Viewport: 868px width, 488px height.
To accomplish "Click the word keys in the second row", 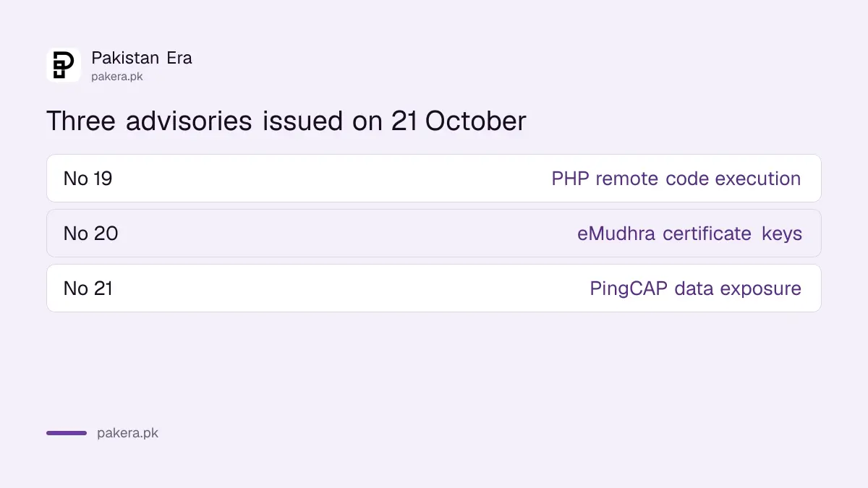I will pyautogui.click(x=782, y=234).
